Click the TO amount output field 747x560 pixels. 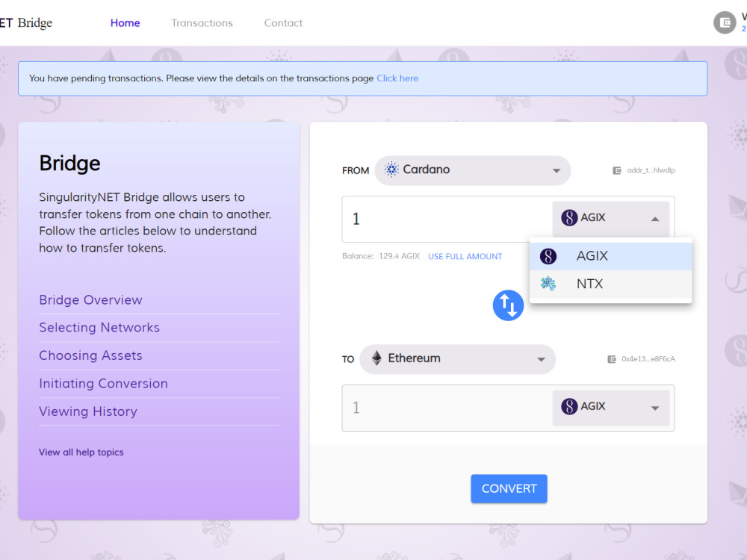pyautogui.click(x=447, y=408)
